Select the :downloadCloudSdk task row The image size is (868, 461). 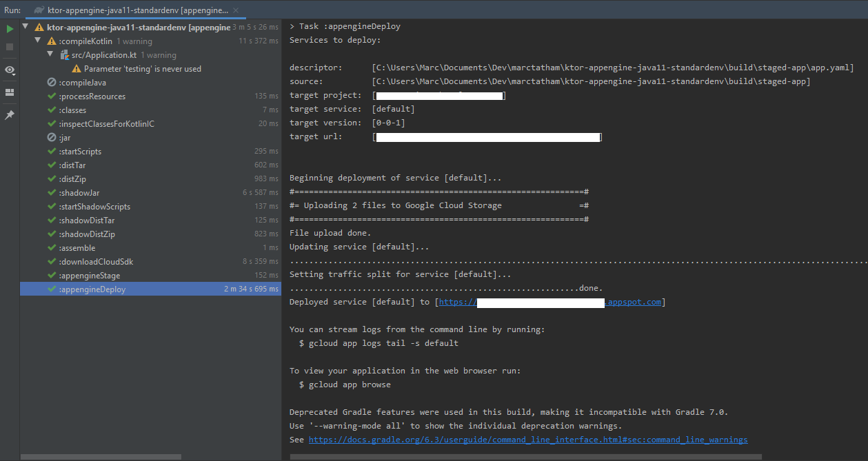point(150,262)
